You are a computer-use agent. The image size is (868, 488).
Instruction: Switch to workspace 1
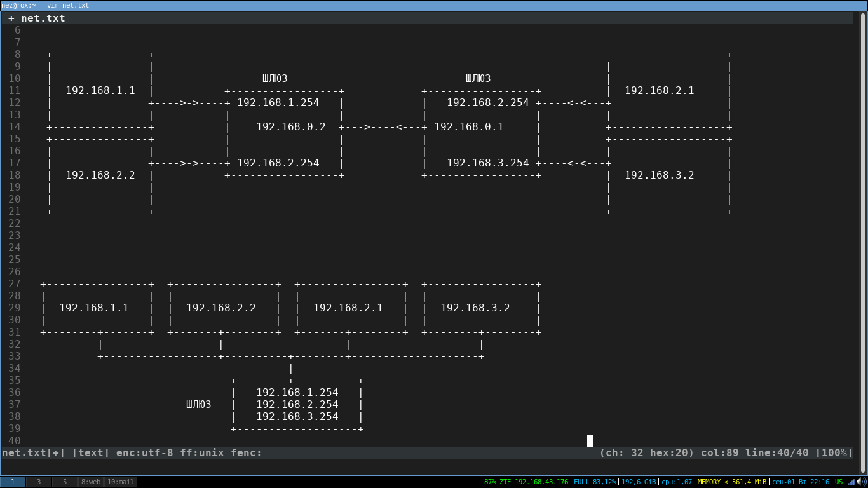pos(13,482)
